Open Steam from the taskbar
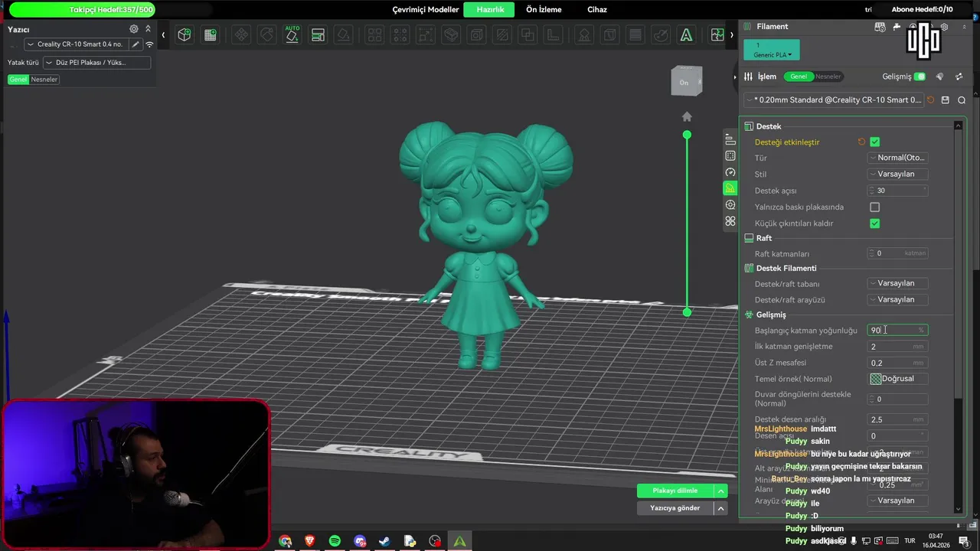Image resolution: width=980 pixels, height=551 pixels. [x=384, y=541]
